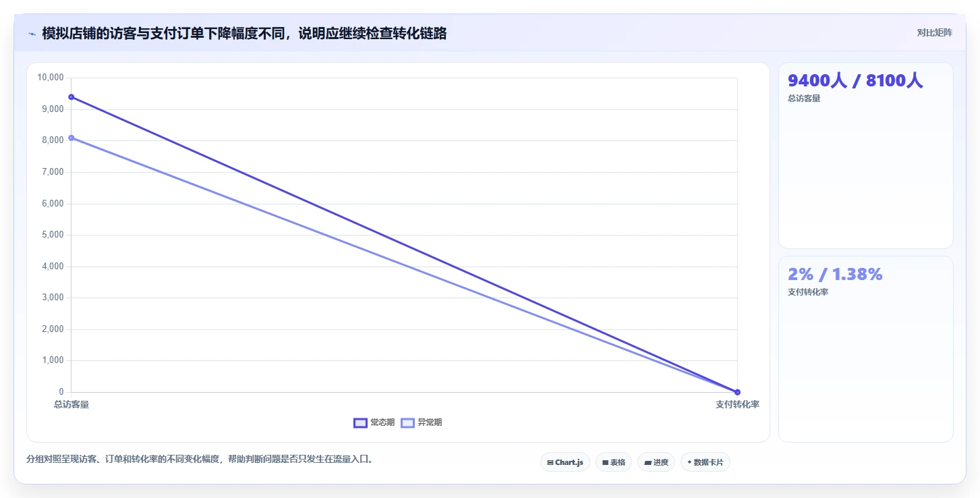Toggle the 异常期 legend series
Image resolution: width=980 pixels, height=498 pixels.
[422, 422]
